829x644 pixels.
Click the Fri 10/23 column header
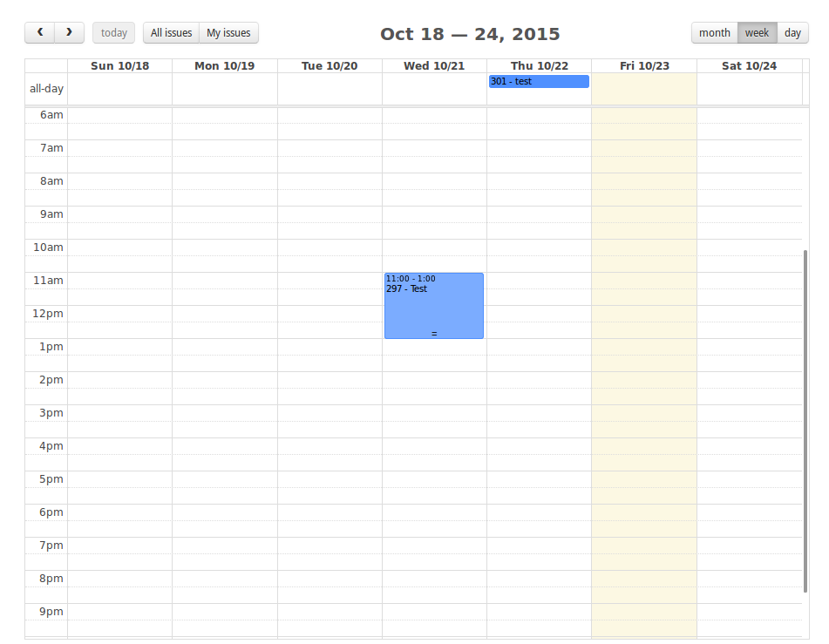pyautogui.click(x=644, y=66)
